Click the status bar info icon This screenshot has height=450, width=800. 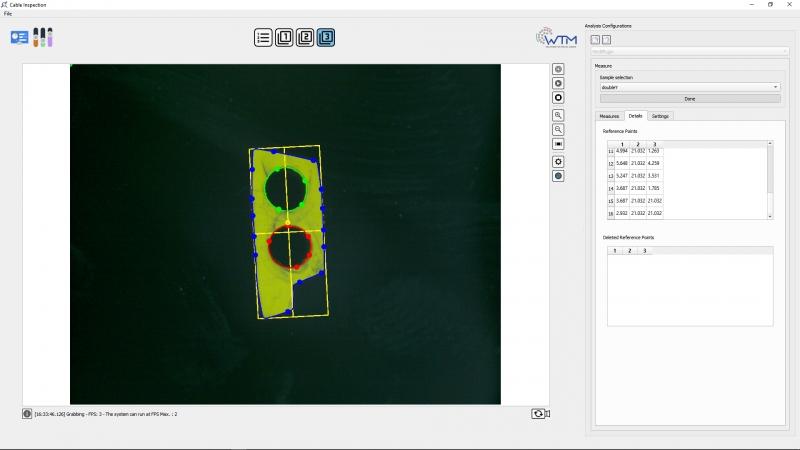(x=27, y=414)
